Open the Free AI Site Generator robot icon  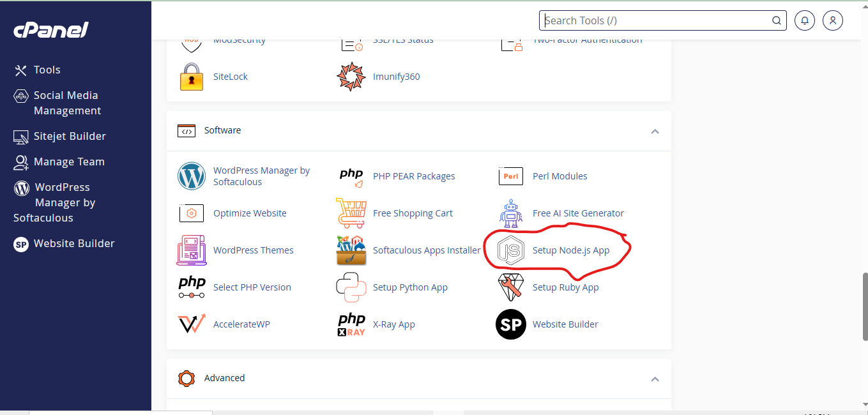pos(510,213)
